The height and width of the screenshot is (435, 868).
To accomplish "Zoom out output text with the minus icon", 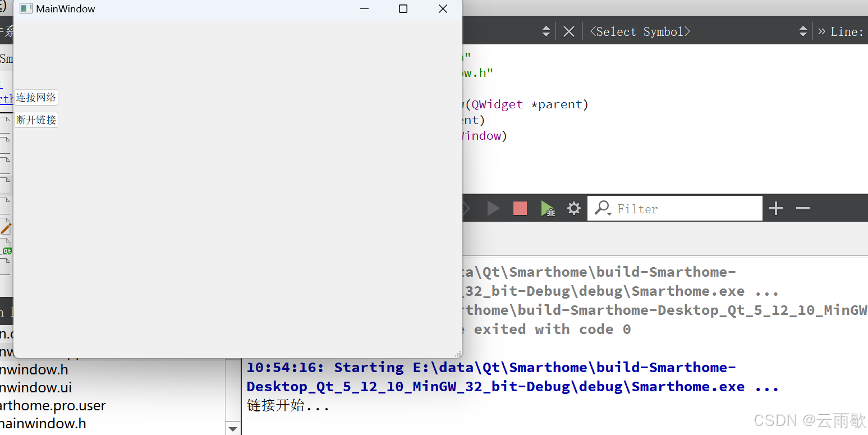I will click(x=803, y=209).
